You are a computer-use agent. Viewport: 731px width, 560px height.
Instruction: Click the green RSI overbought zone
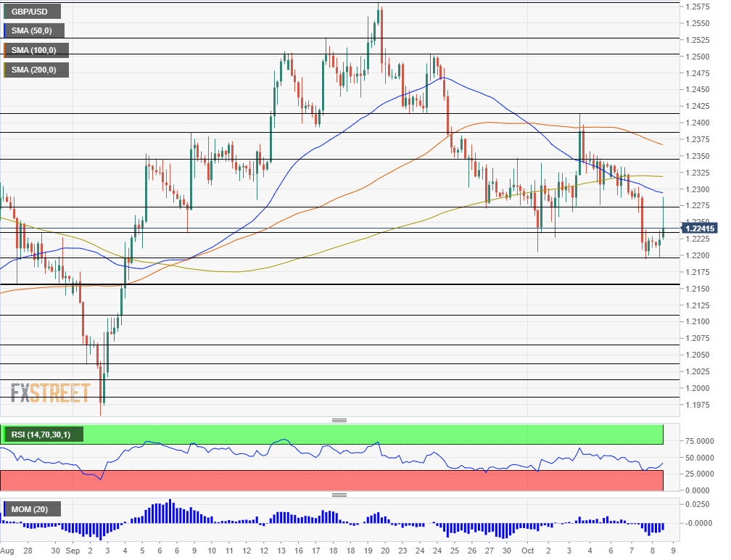point(363,435)
